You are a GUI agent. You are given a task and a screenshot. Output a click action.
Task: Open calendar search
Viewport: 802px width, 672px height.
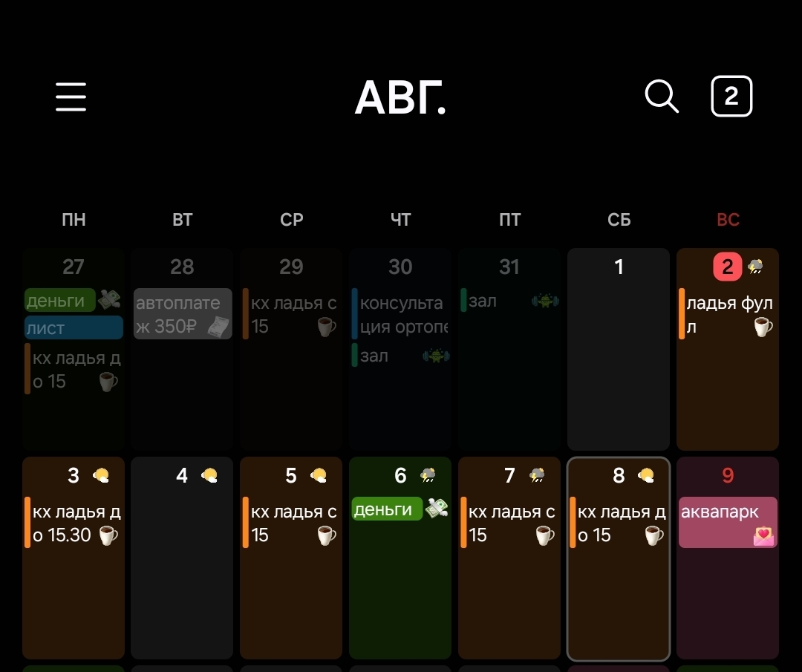coord(662,96)
